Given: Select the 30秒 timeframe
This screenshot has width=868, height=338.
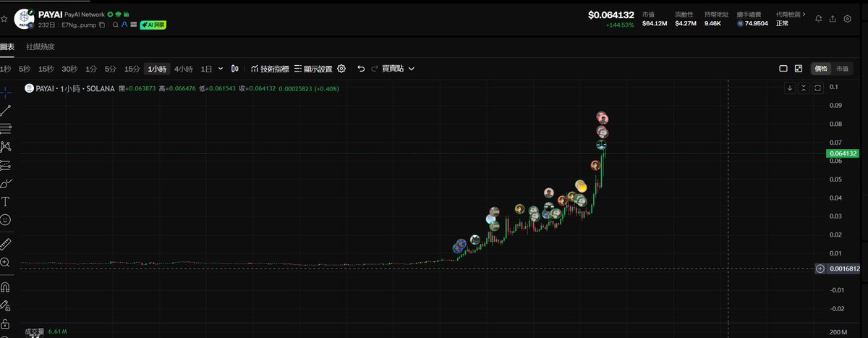Looking at the screenshot, I should click(x=69, y=69).
